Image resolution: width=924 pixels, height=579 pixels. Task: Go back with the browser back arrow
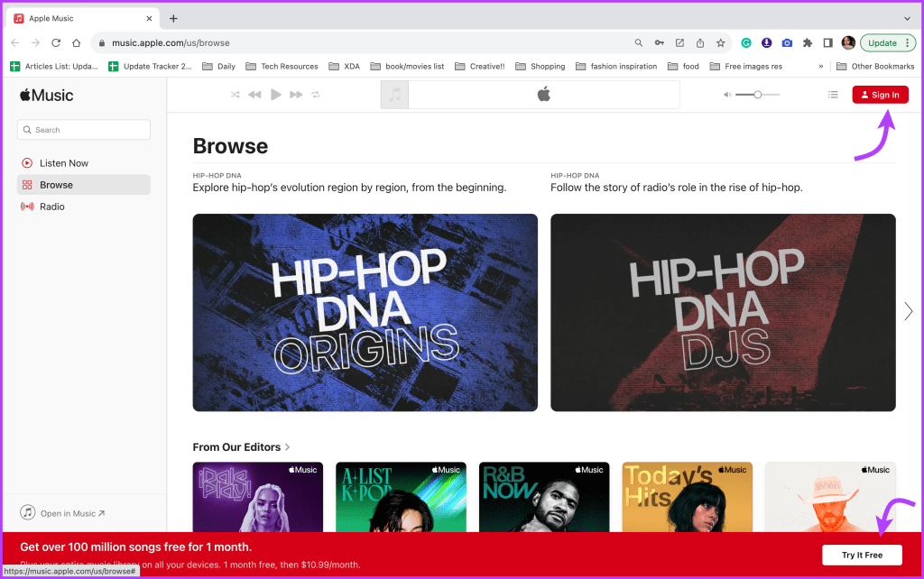pyautogui.click(x=15, y=43)
